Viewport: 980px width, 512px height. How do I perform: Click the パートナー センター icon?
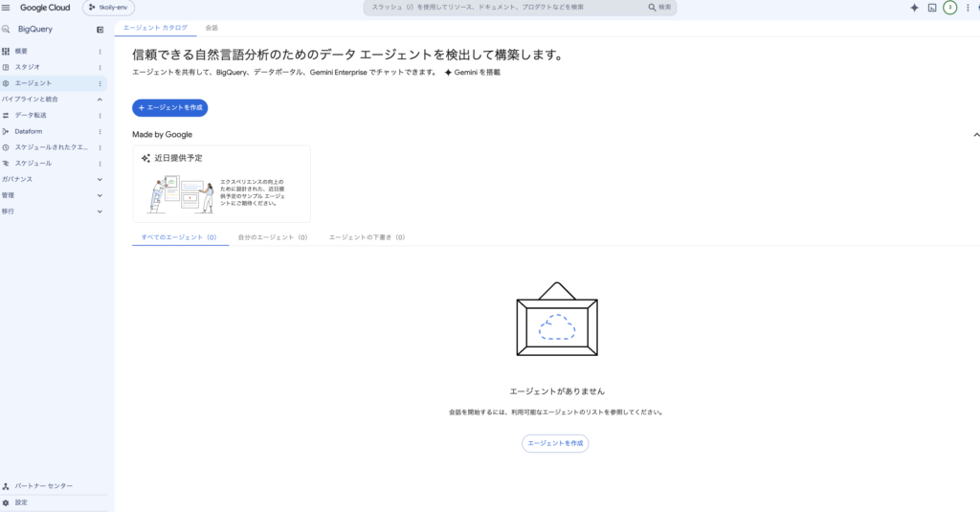tap(6, 486)
